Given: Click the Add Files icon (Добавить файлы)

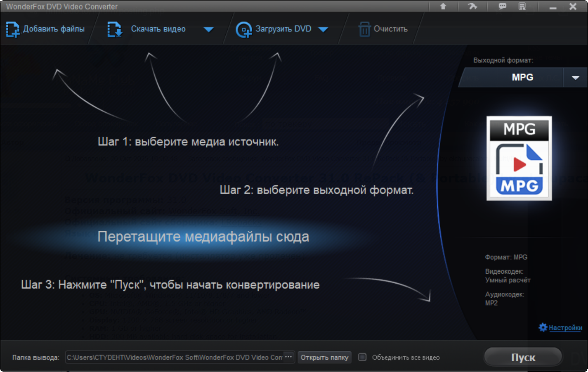Looking at the screenshot, I should [x=12, y=29].
